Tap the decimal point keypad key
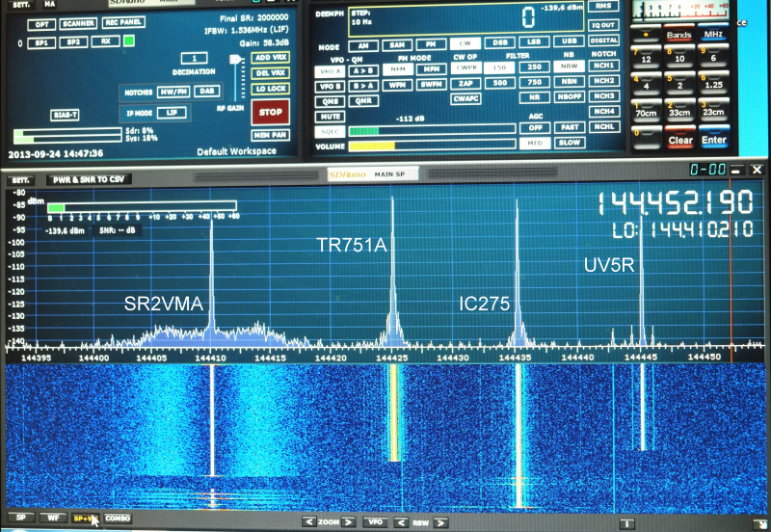Image resolution: width=771 pixels, height=532 pixels. (646, 35)
